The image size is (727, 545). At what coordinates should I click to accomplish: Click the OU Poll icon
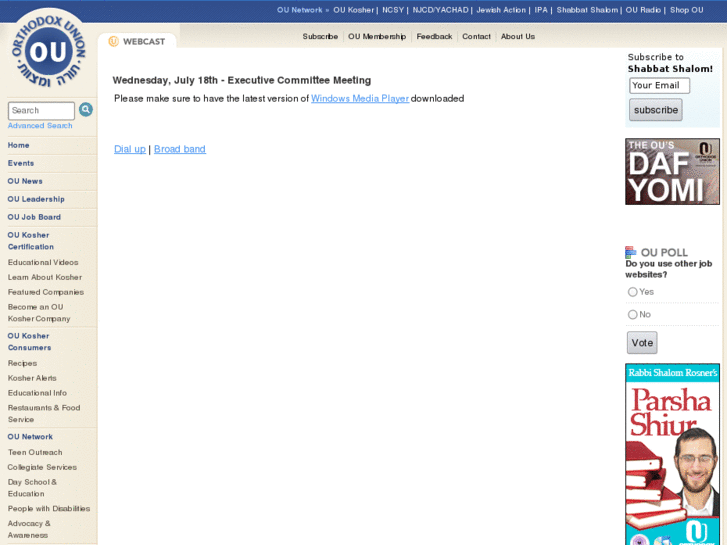pos(631,252)
